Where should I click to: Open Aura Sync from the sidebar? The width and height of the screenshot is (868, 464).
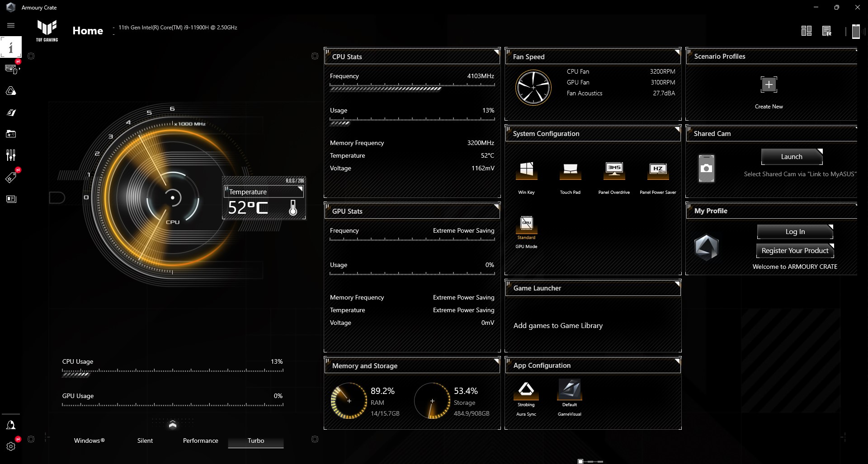(x=11, y=90)
